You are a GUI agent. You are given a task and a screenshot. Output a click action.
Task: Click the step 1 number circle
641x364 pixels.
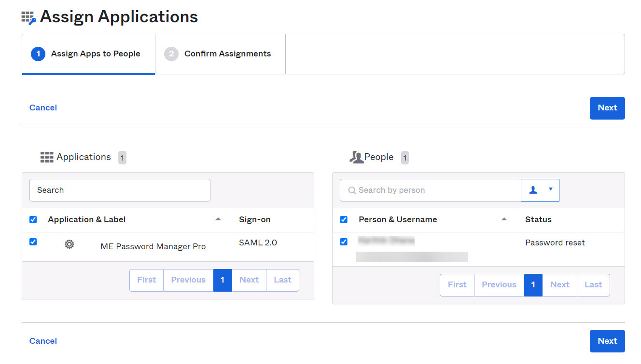pos(38,54)
